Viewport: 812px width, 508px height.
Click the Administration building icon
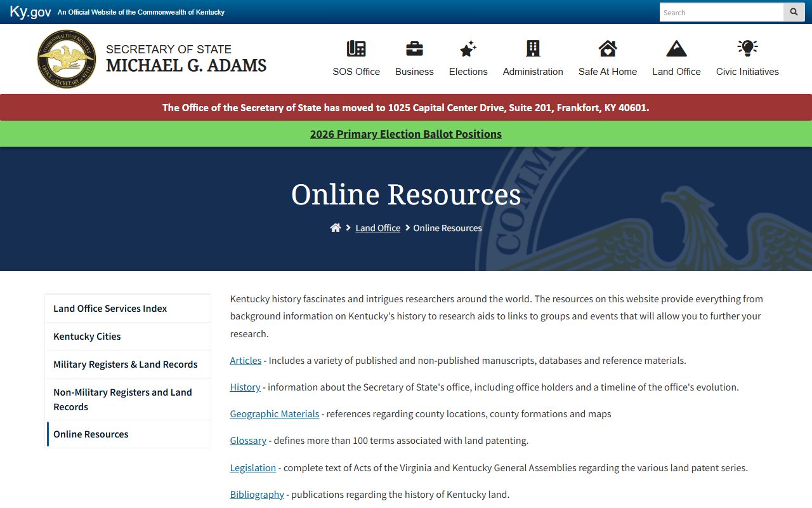[x=533, y=48]
